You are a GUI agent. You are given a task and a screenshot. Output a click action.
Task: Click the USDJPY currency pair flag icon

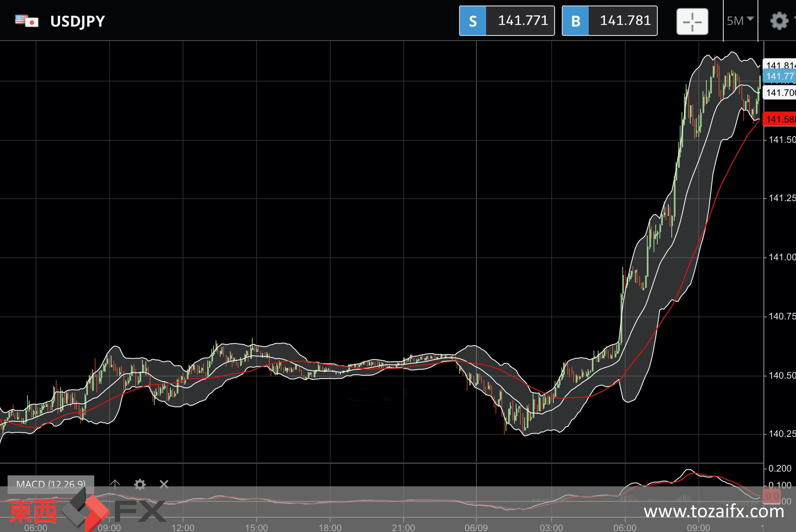pyautogui.click(x=27, y=21)
